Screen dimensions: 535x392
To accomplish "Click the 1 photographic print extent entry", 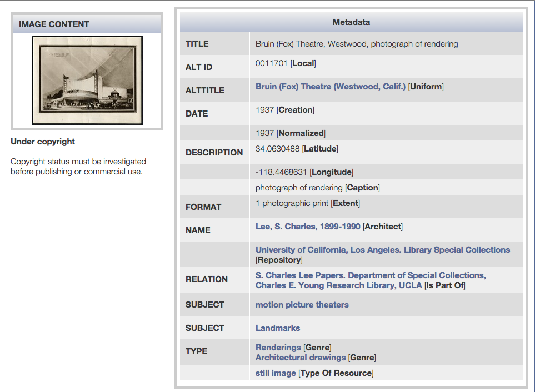I will tap(292, 203).
